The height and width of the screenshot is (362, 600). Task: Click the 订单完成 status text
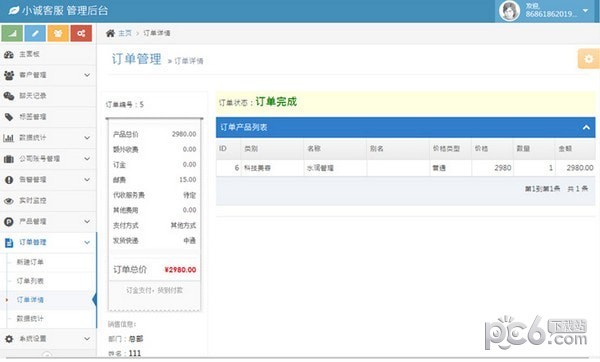point(276,102)
